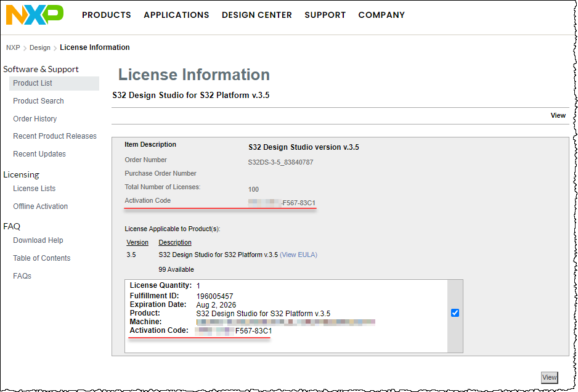The height and width of the screenshot is (392, 578).
Task: Open Product Search
Action: pyautogui.click(x=38, y=100)
